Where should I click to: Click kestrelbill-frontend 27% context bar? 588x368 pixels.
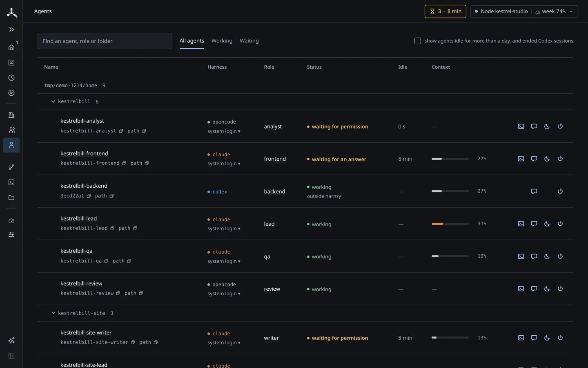pyautogui.click(x=450, y=159)
